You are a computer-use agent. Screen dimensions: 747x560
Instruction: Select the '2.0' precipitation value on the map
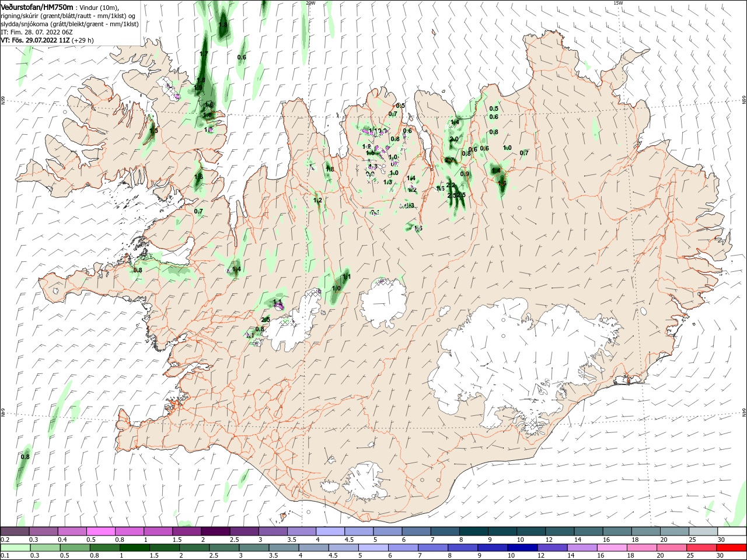click(454, 139)
